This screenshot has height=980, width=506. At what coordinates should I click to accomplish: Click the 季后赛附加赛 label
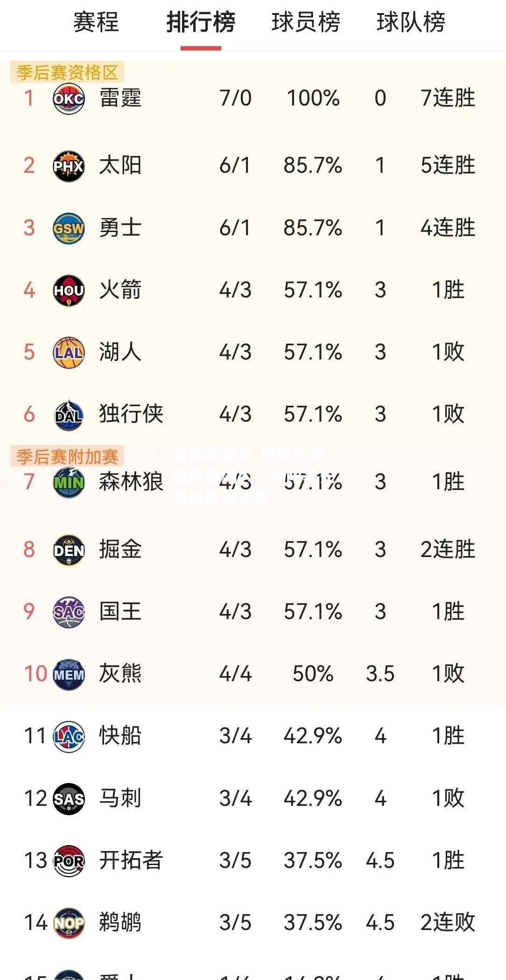pos(67,456)
